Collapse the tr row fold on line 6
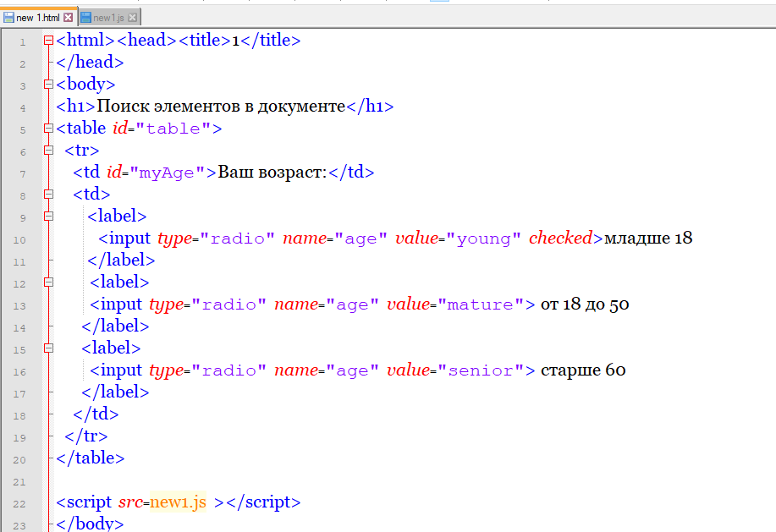This screenshot has height=532, width=776. coord(48,151)
